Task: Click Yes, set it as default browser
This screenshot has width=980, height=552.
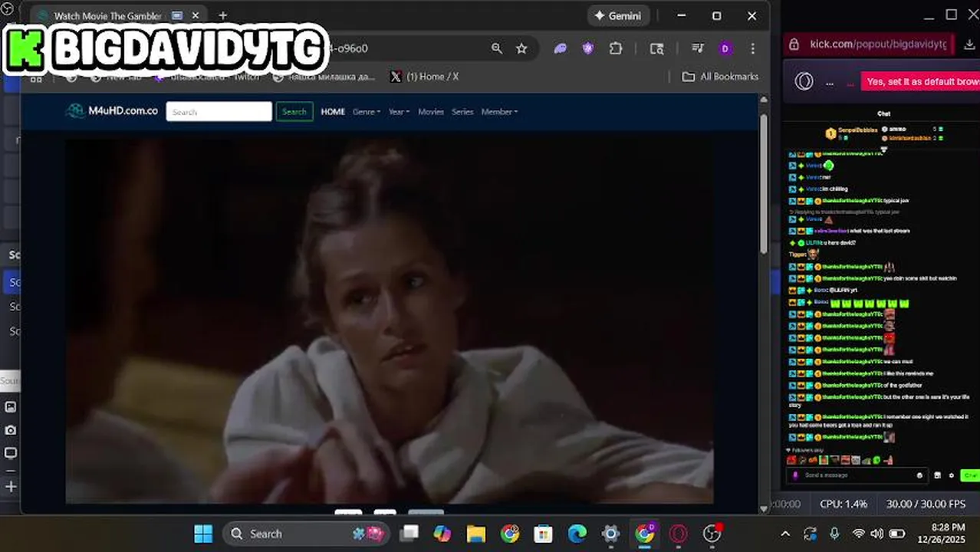Action: 920,81
